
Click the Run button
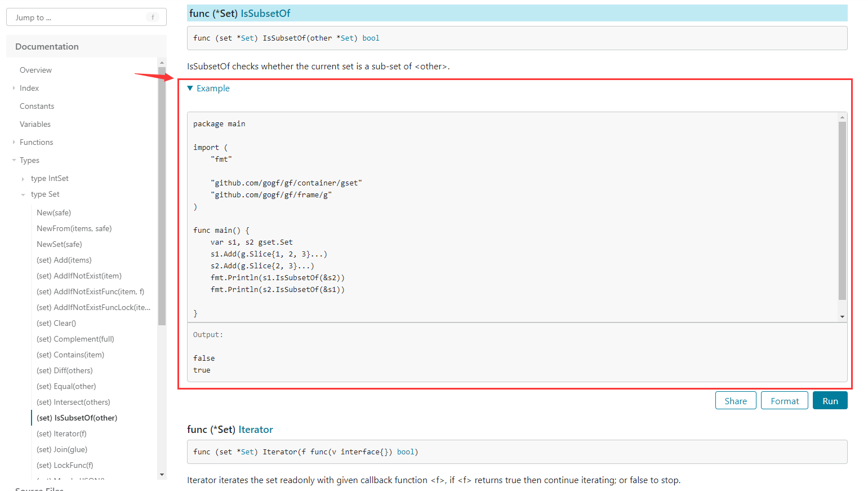click(830, 401)
